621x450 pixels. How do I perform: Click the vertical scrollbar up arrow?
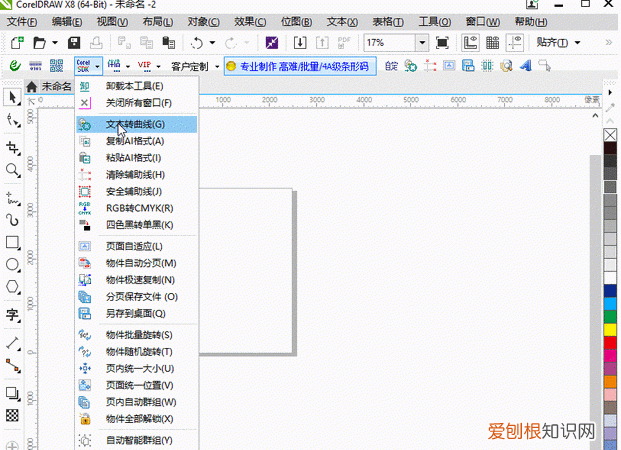[595, 116]
